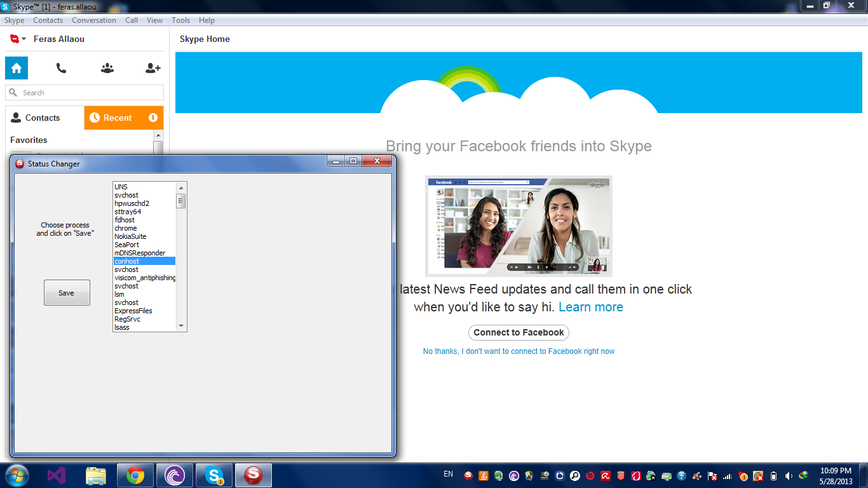This screenshot has width=868, height=488.
Task: Click the Internet Download Manager tray icon
Action: tap(804, 476)
